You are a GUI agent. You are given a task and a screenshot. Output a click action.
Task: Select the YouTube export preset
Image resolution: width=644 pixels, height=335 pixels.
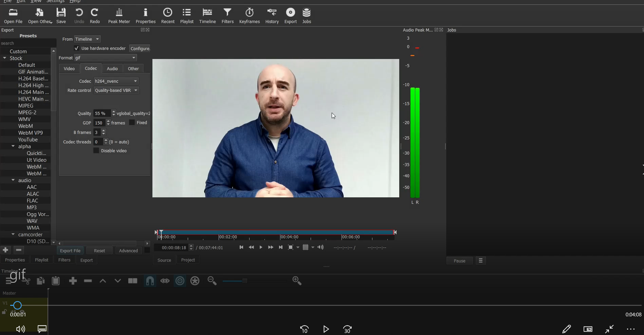(28, 139)
